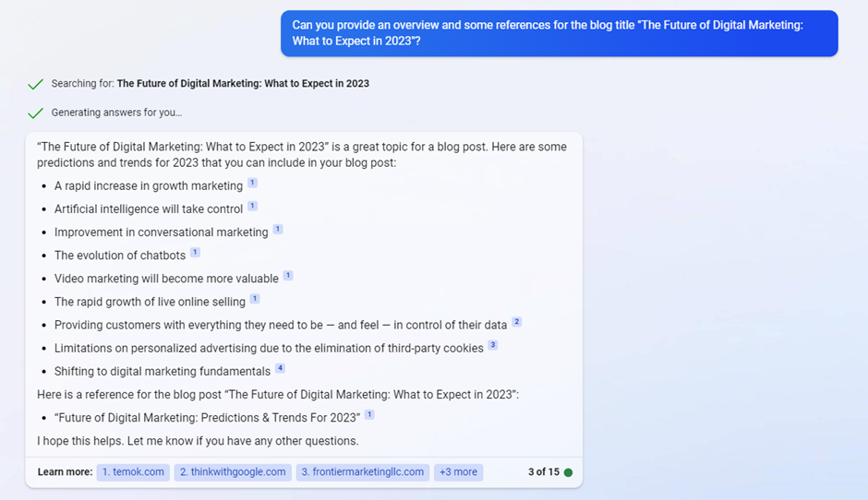
Task: Expand the +3 more sources
Action: 458,471
